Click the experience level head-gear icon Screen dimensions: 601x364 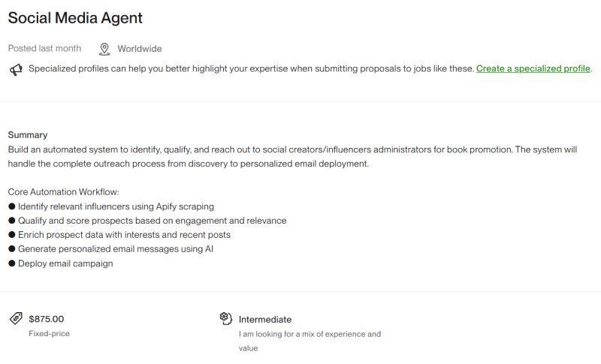[x=226, y=318]
